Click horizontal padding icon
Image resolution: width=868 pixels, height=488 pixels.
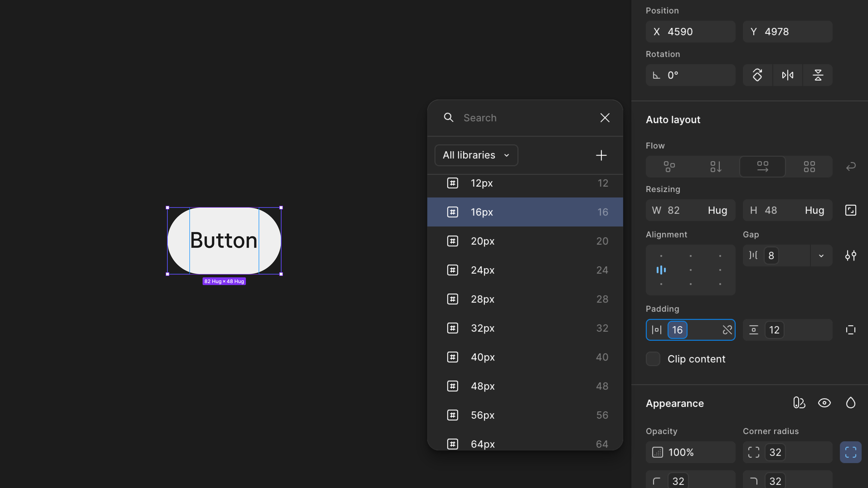(x=656, y=330)
